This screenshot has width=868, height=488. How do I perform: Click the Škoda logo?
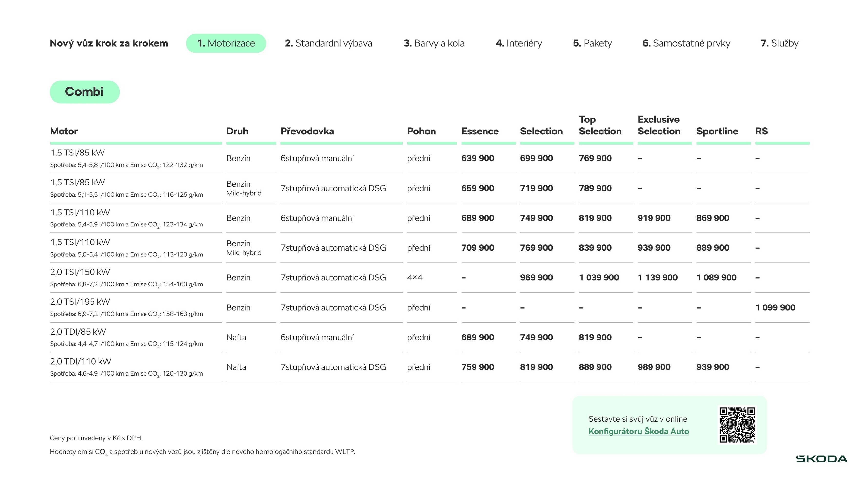[x=822, y=459]
